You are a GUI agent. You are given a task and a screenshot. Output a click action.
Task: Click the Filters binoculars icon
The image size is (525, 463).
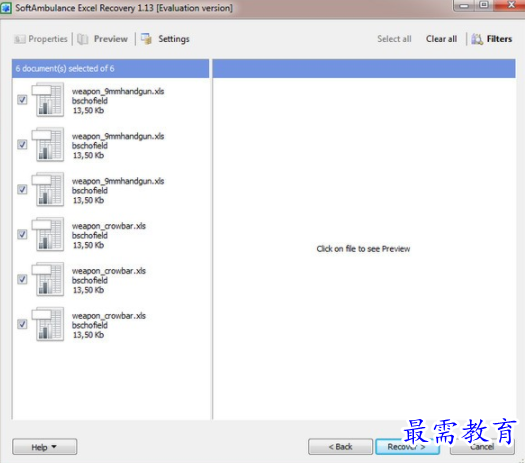477,39
